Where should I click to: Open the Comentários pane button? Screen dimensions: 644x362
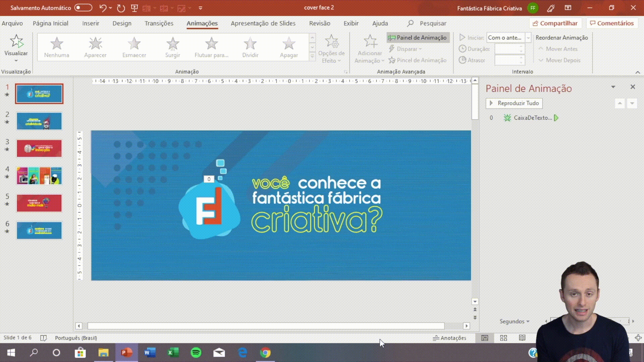(x=612, y=23)
